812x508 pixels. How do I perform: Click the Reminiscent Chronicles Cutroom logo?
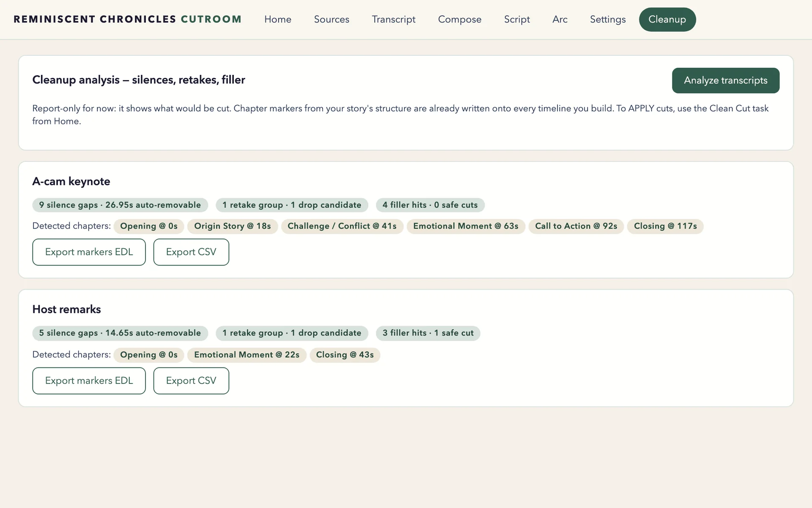coord(128,19)
